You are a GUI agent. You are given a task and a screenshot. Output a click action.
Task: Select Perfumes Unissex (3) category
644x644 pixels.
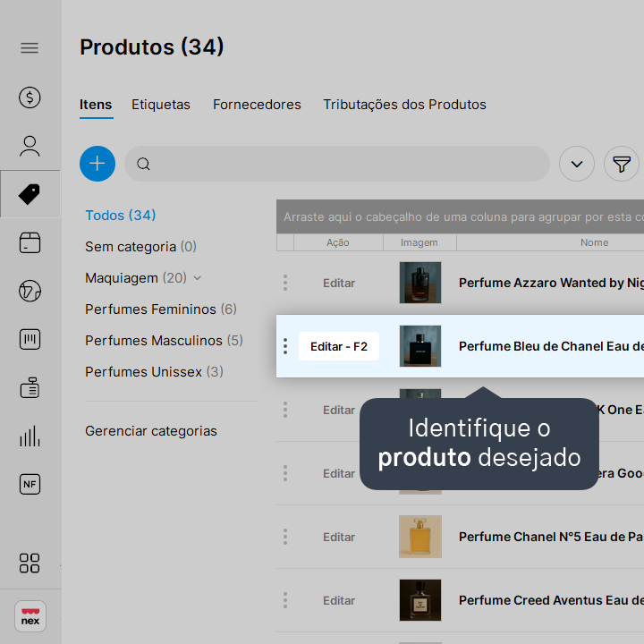click(154, 372)
